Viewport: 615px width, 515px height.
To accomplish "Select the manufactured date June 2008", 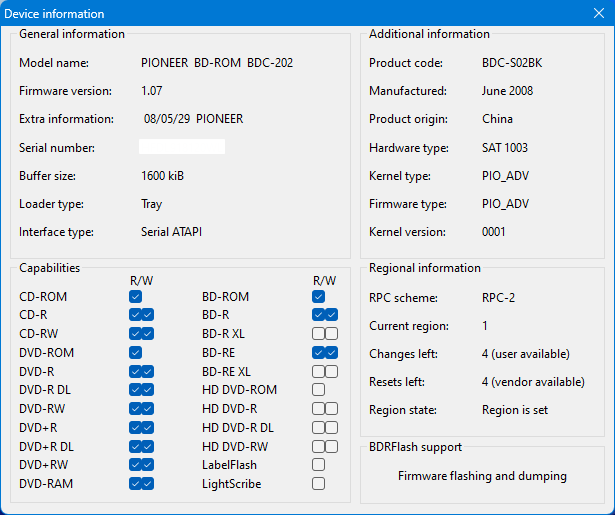I will coord(507,91).
